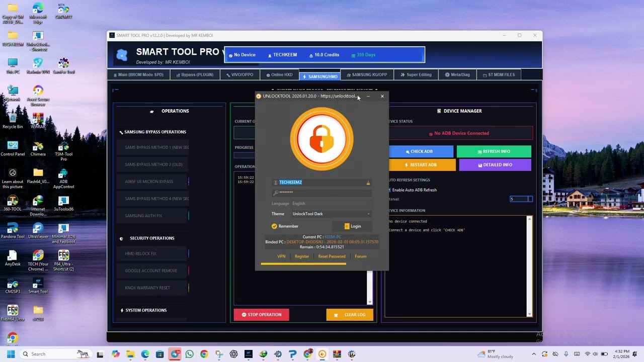The image size is (644, 362).
Task: Open the Register link
Action: pos(302,256)
